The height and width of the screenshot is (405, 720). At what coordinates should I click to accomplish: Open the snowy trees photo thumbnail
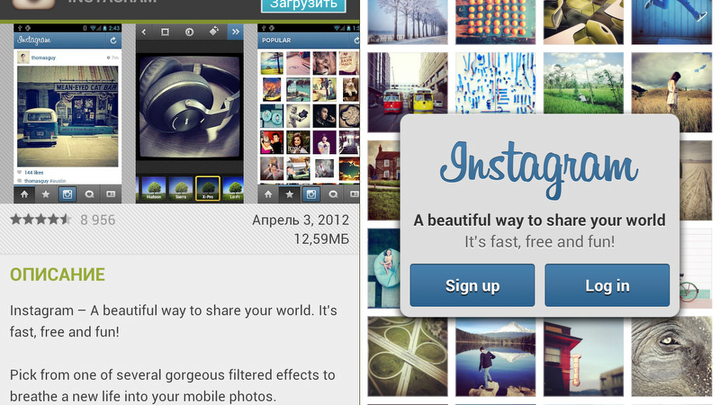pyautogui.click(x=407, y=22)
